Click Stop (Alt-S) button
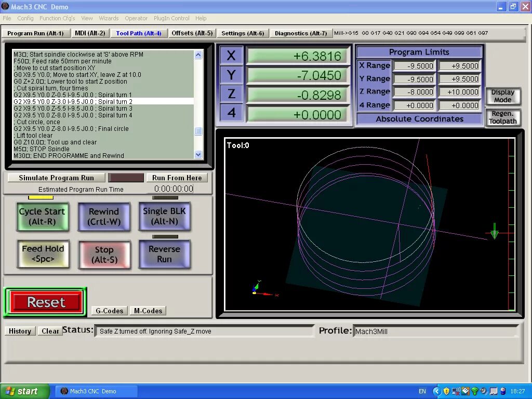Image resolution: width=532 pixels, height=399 pixels. pos(104,255)
